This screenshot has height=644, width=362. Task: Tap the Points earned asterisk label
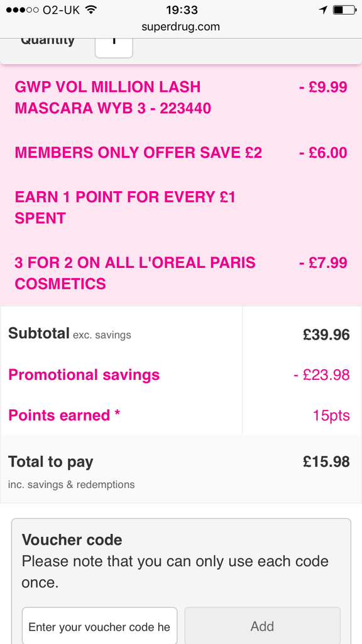(x=64, y=415)
